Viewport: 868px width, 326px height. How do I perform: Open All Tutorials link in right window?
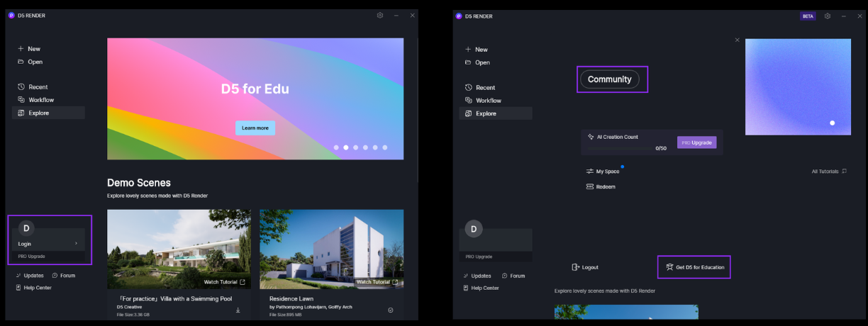[x=829, y=172]
